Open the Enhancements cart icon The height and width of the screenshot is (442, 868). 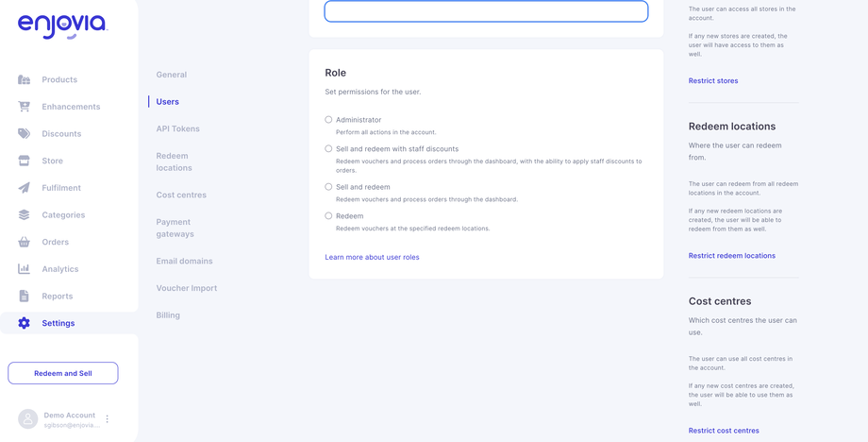[25, 107]
